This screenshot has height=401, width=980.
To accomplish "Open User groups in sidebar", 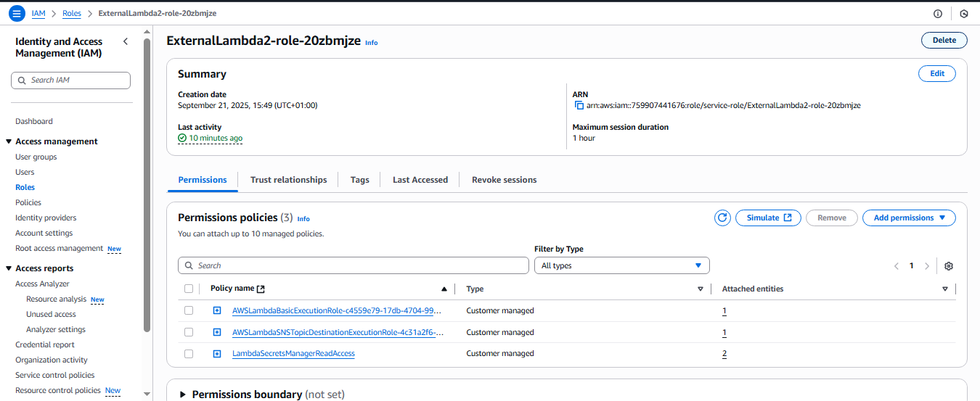I will click(36, 157).
